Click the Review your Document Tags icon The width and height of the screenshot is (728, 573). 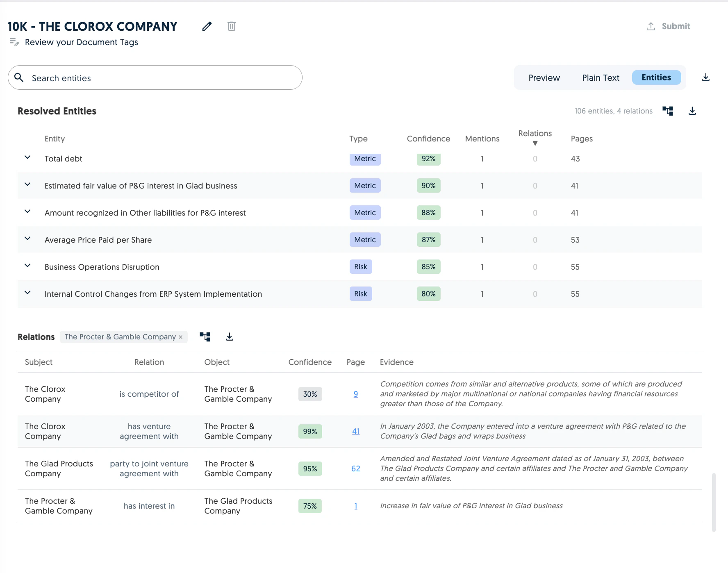pos(14,42)
